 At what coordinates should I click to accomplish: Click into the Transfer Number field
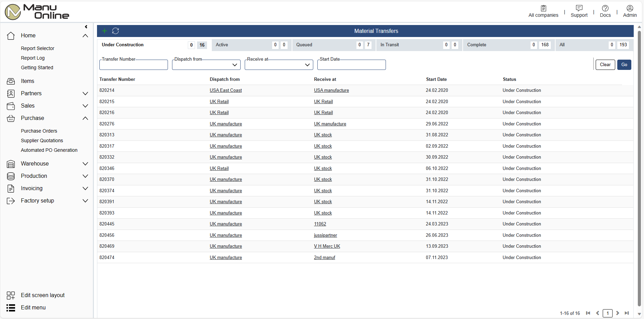(x=134, y=65)
